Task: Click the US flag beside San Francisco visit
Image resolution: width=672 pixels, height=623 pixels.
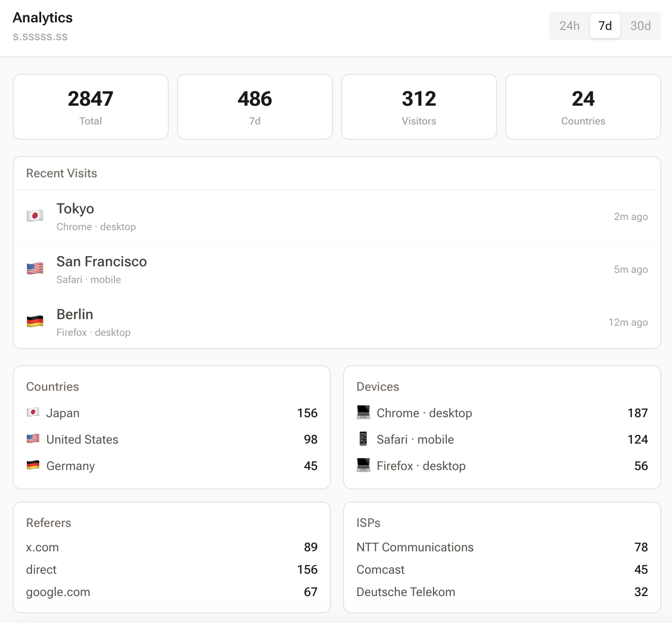Action: click(x=35, y=269)
